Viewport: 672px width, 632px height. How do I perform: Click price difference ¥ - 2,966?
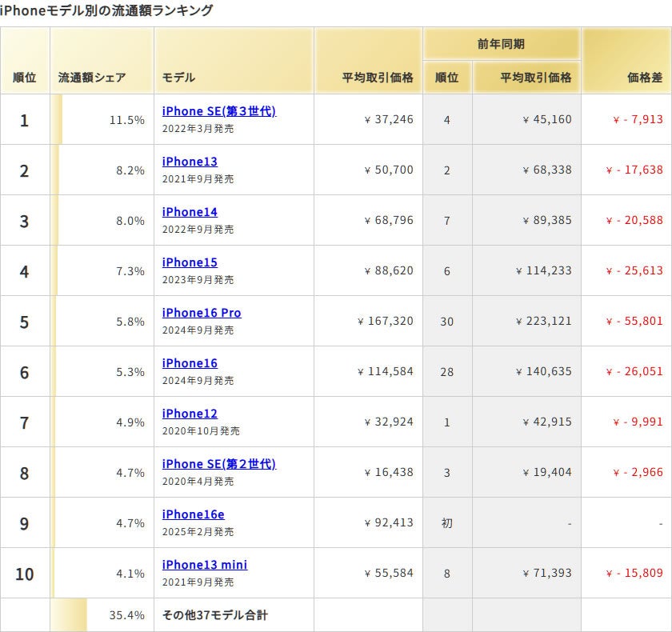coord(638,472)
